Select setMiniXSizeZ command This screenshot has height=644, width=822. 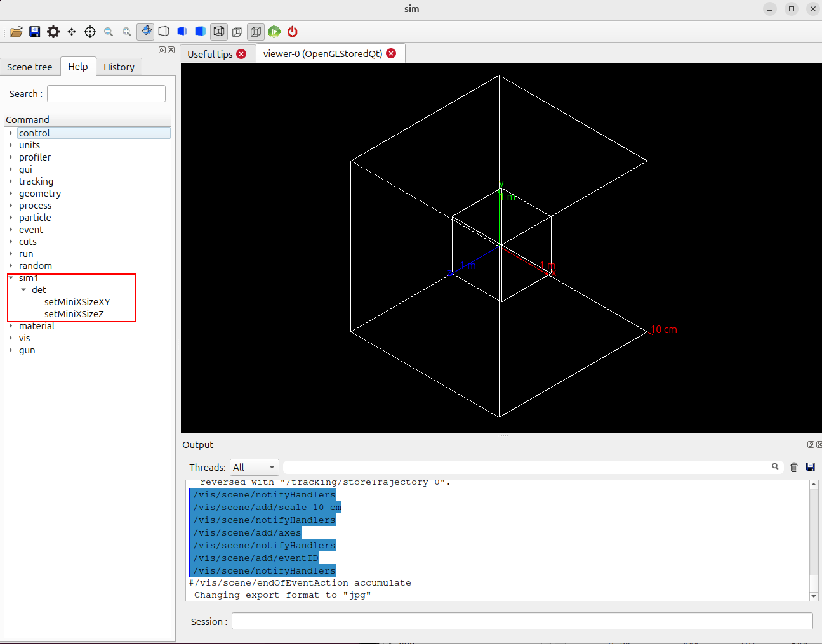click(74, 314)
